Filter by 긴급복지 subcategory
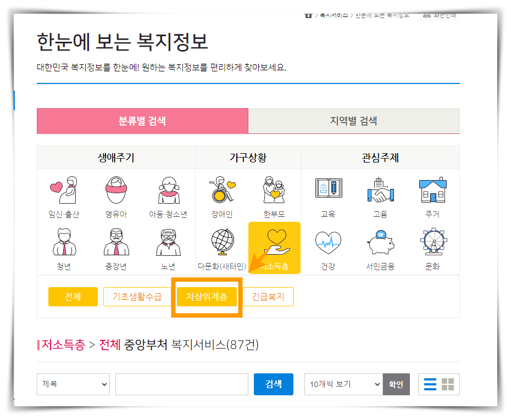 268,296
